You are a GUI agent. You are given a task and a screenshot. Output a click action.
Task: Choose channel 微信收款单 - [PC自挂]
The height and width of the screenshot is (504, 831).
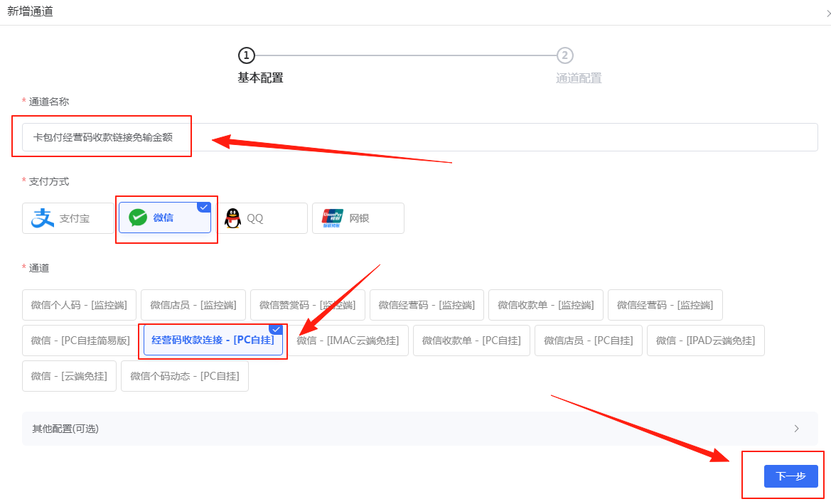tap(471, 341)
